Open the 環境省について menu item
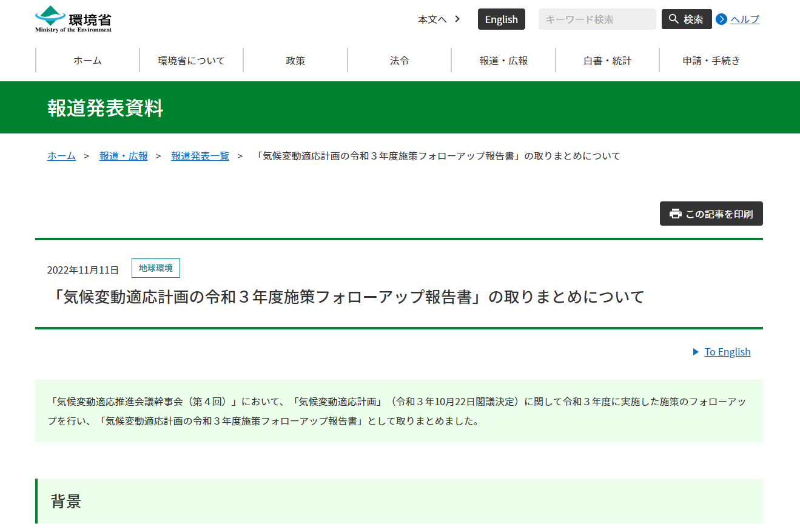This screenshot has height=532, width=800. [191, 61]
